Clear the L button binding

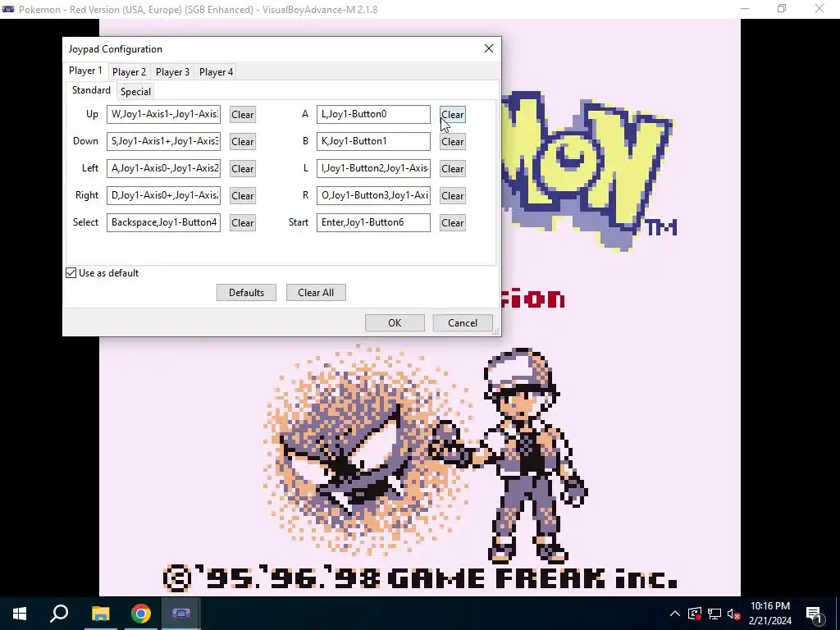point(453,169)
